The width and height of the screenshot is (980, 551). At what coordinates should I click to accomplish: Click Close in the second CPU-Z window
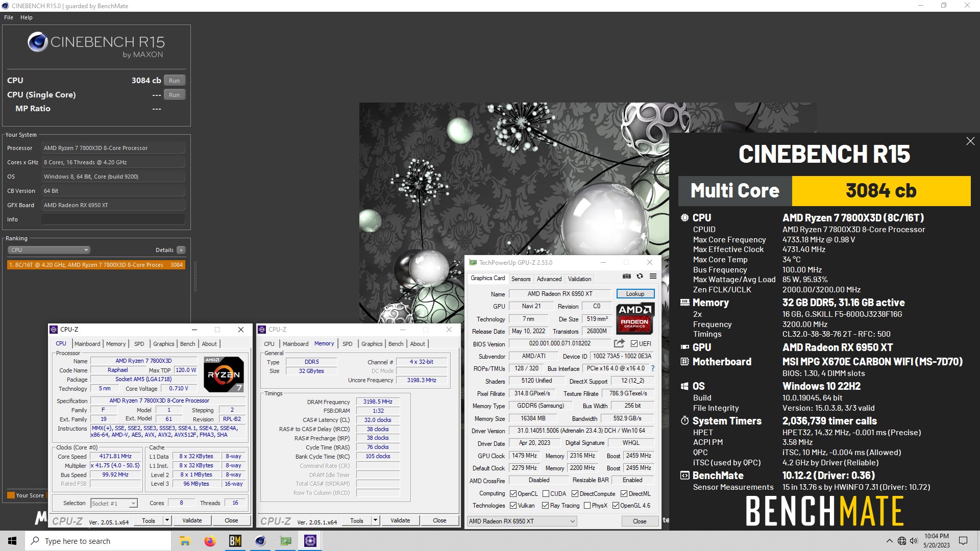tap(439, 520)
